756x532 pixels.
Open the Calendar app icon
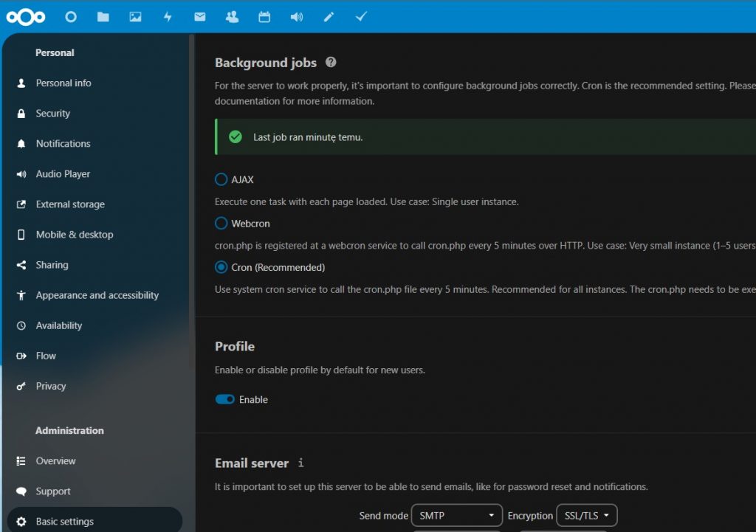[x=264, y=17]
